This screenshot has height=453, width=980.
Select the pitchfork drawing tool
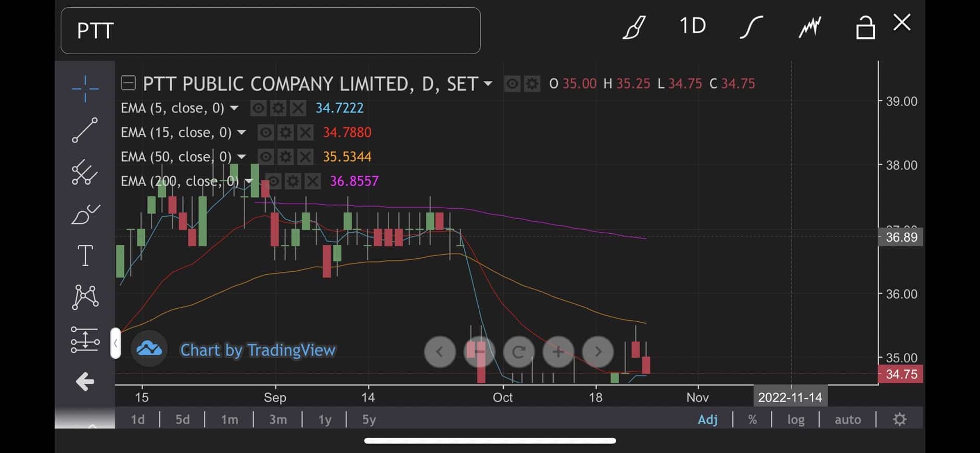click(x=85, y=172)
